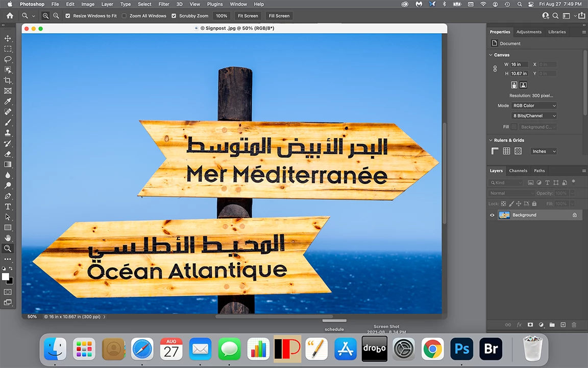Click the background color swatch

click(x=11, y=281)
